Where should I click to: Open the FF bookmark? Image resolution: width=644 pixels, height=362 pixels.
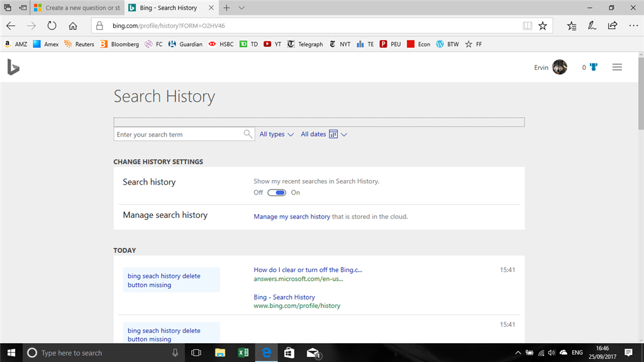pyautogui.click(x=473, y=44)
